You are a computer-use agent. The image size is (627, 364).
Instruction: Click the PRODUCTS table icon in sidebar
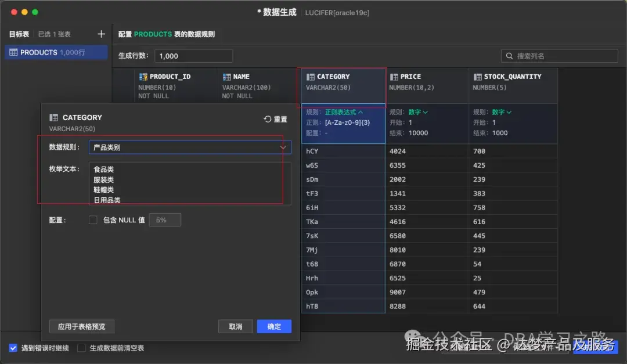pos(13,52)
